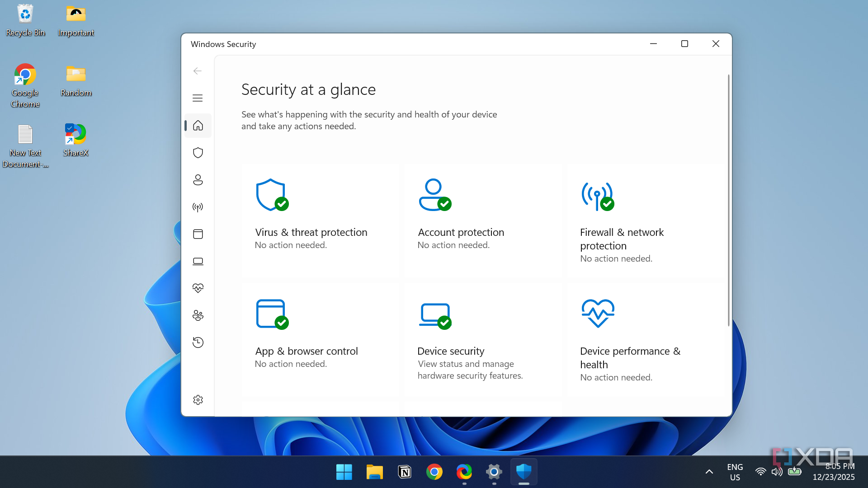Open Virus & threat protection in the sidebar
Screen dimensions: 868x488
(x=198, y=153)
